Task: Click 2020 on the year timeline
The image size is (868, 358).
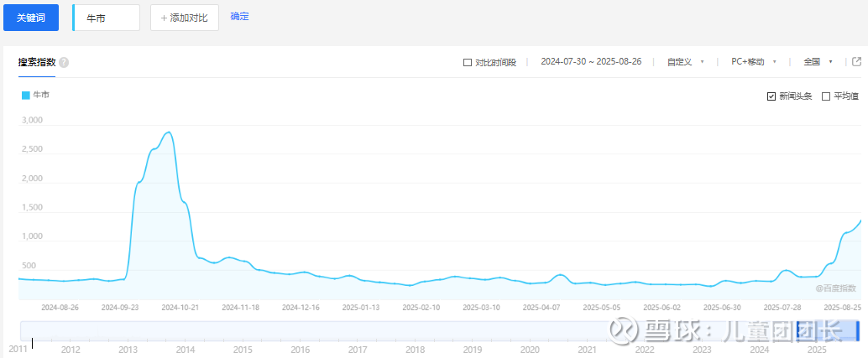Action: pos(530,350)
